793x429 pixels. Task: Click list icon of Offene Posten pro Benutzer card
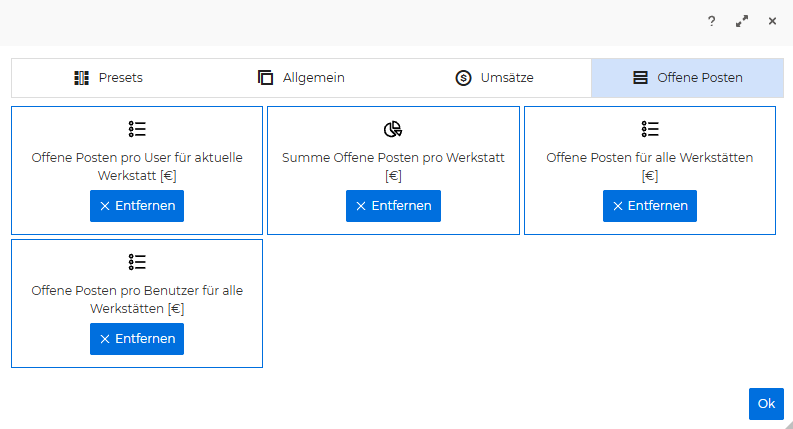coord(137,262)
